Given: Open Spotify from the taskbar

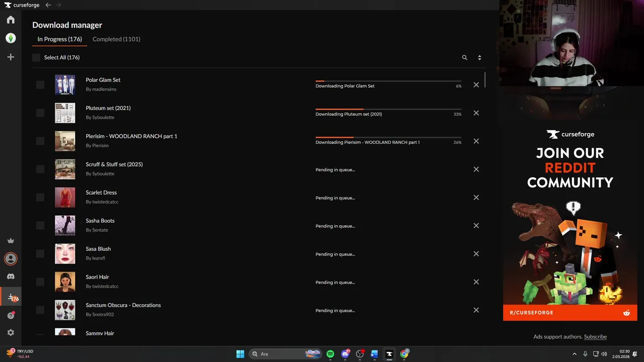Looking at the screenshot, I should coord(331,354).
